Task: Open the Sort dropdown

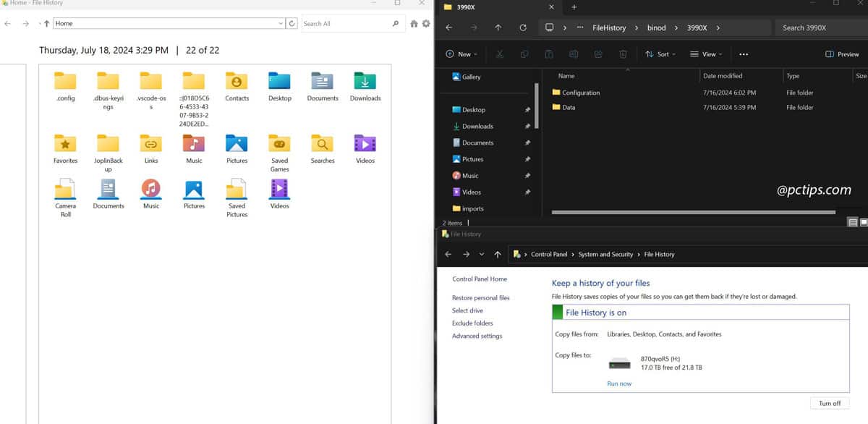Action: point(663,54)
